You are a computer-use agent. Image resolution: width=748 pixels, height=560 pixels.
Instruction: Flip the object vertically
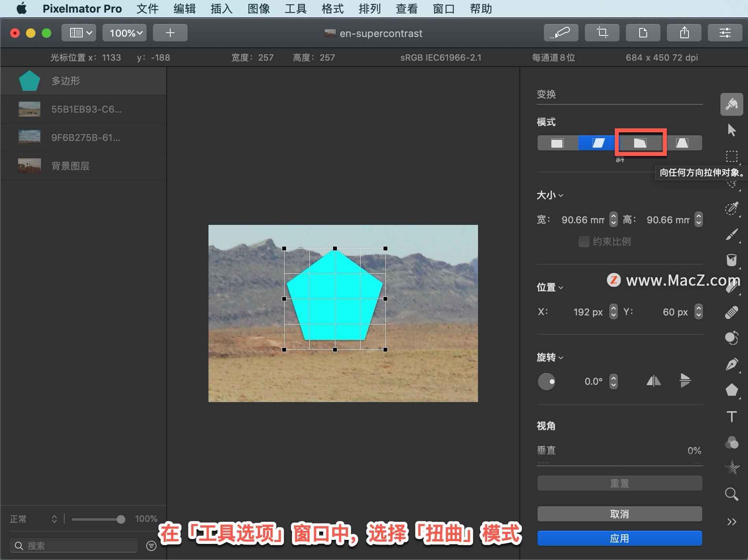[685, 381]
